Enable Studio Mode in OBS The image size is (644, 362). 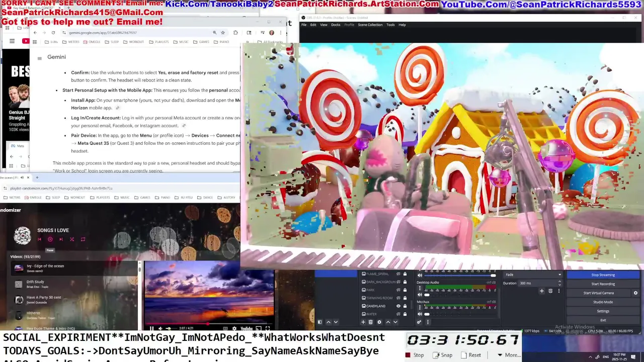tap(603, 302)
